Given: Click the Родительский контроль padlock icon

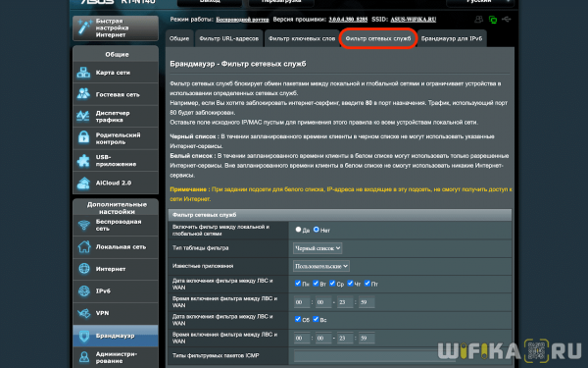Looking at the screenshot, I should (83, 137).
